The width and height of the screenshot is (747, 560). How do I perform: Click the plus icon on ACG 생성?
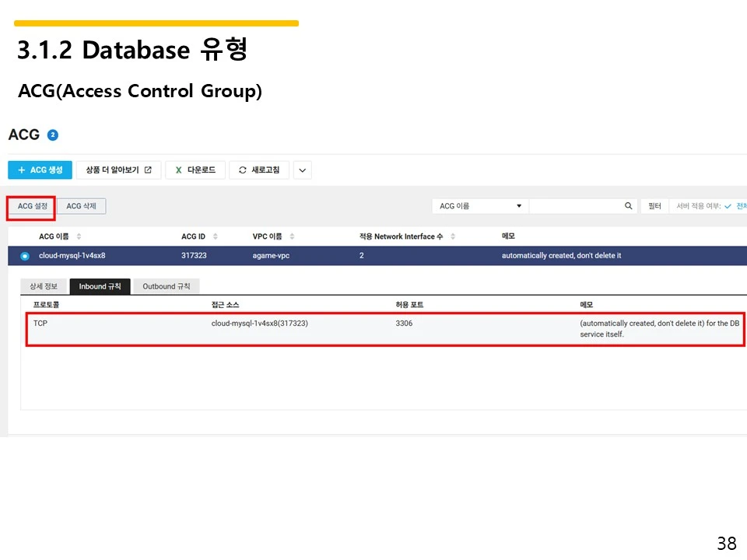(22, 170)
